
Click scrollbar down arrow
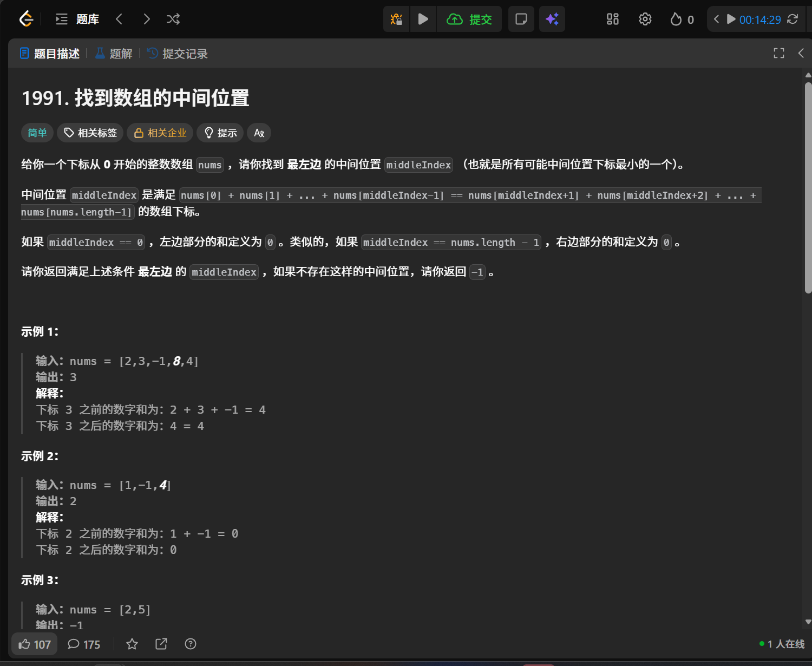coord(808,622)
